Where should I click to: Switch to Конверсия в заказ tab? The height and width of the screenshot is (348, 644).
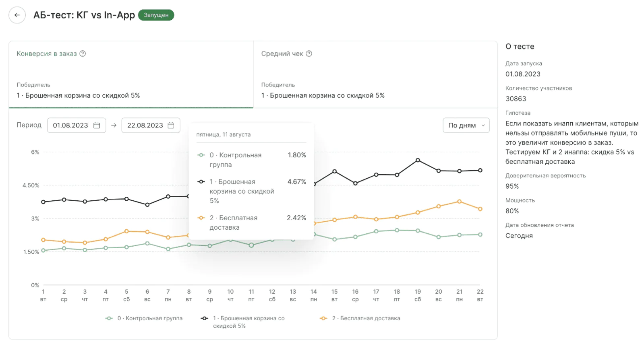[x=131, y=74]
